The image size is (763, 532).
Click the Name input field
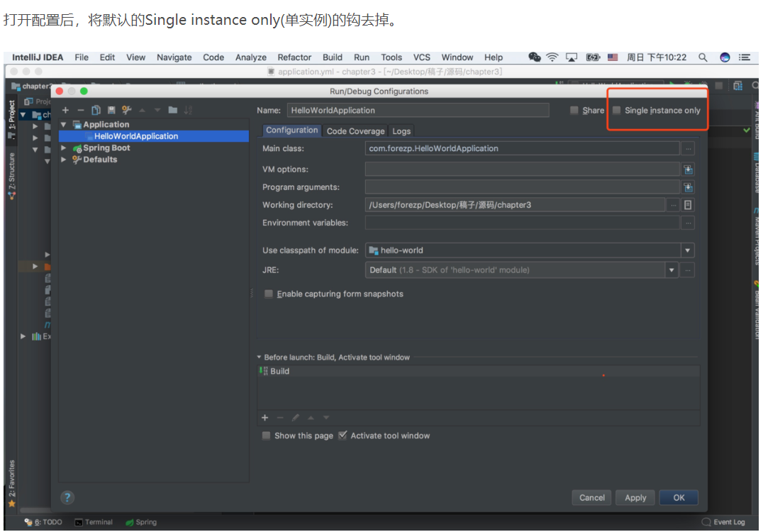(418, 110)
